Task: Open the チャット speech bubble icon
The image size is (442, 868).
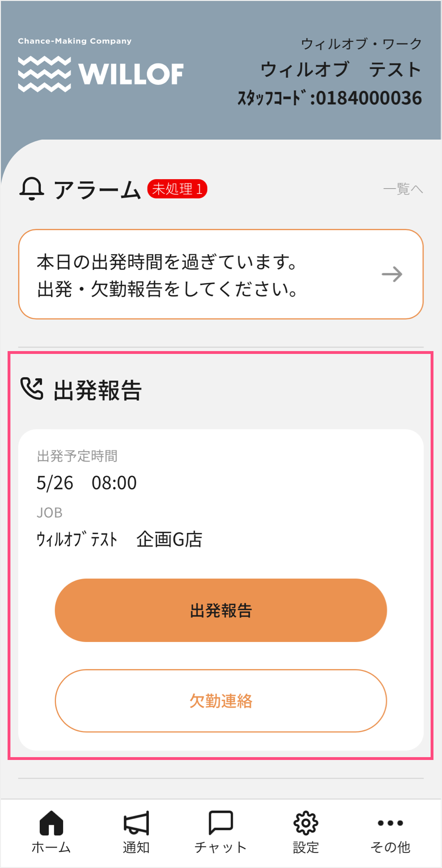Action: pyautogui.click(x=221, y=823)
